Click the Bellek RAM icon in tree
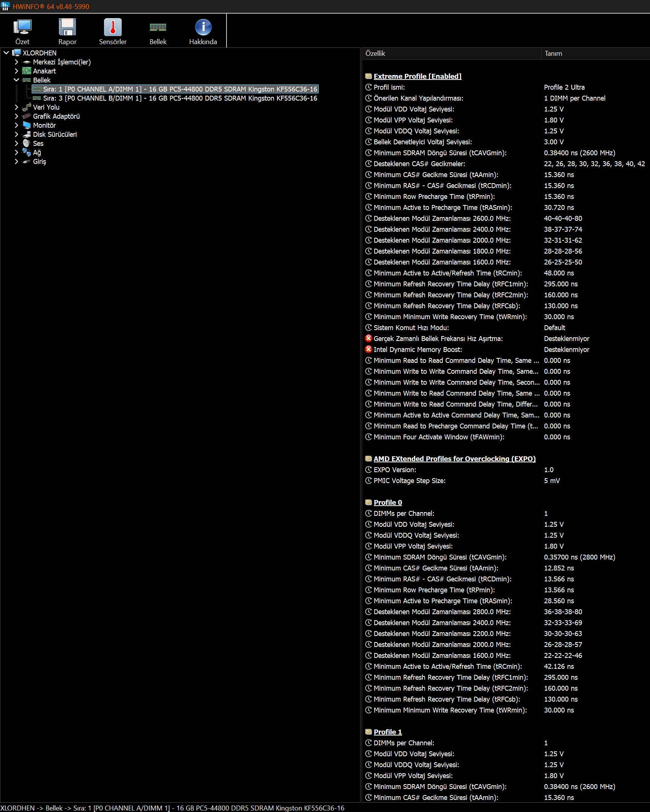 (27, 80)
